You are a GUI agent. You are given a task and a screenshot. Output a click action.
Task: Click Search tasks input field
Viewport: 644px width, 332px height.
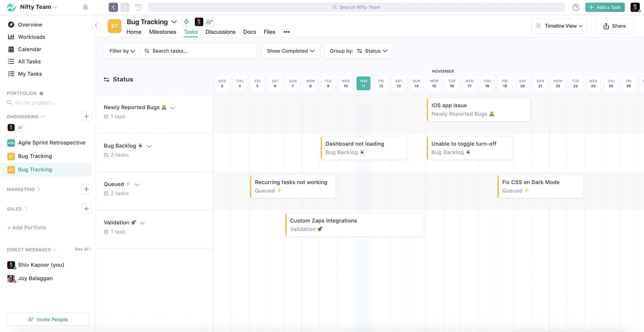click(x=201, y=50)
